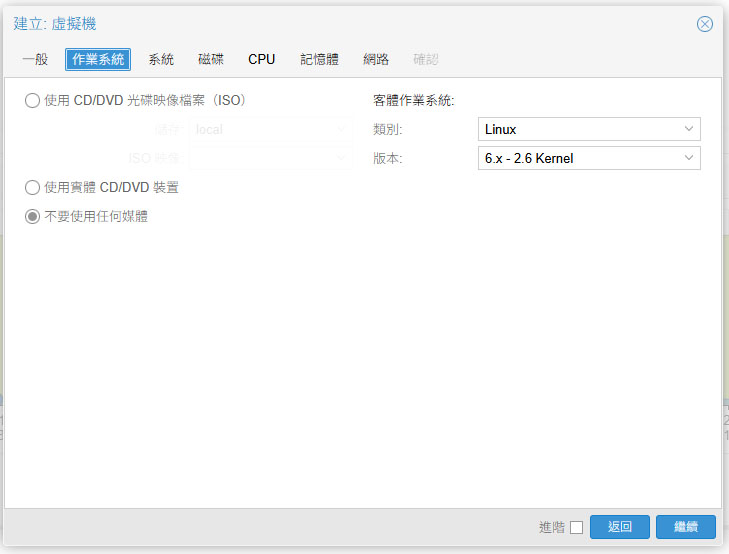
Task: Select the 作業系統 tab
Action: click(98, 59)
